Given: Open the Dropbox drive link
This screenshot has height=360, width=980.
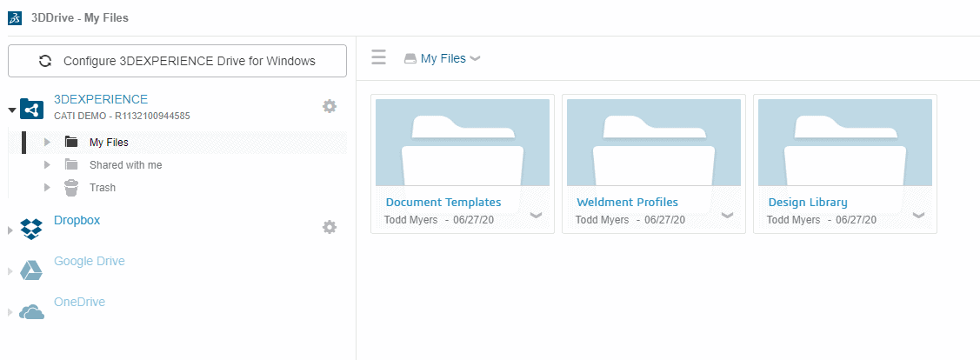Looking at the screenshot, I should (x=77, y=220).
